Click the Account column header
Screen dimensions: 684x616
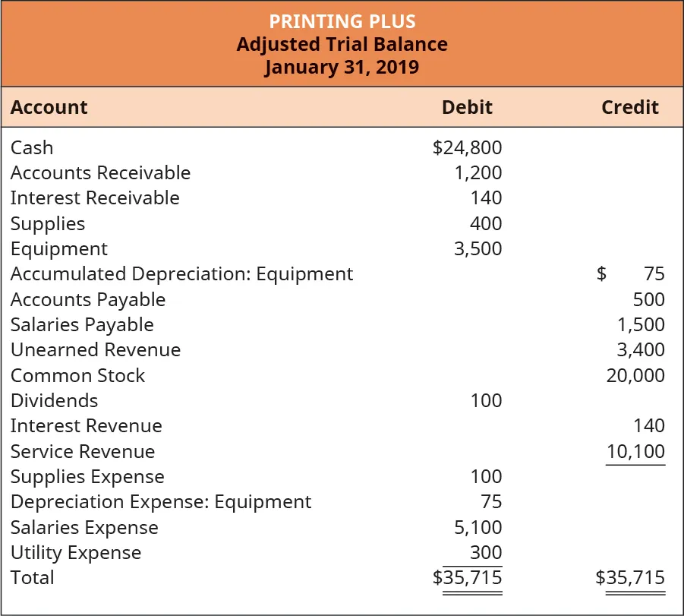tap(49, 108)
